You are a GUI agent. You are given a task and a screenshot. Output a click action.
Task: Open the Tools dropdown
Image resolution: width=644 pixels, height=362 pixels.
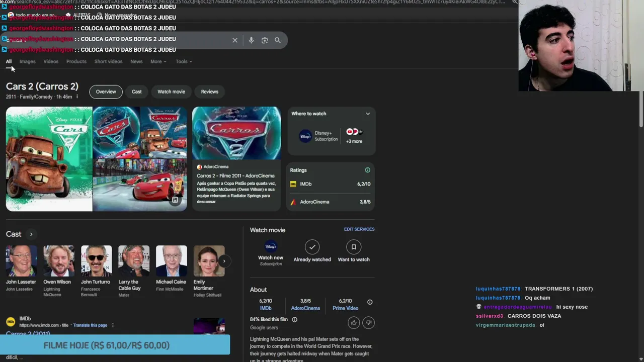click(184, 61)
